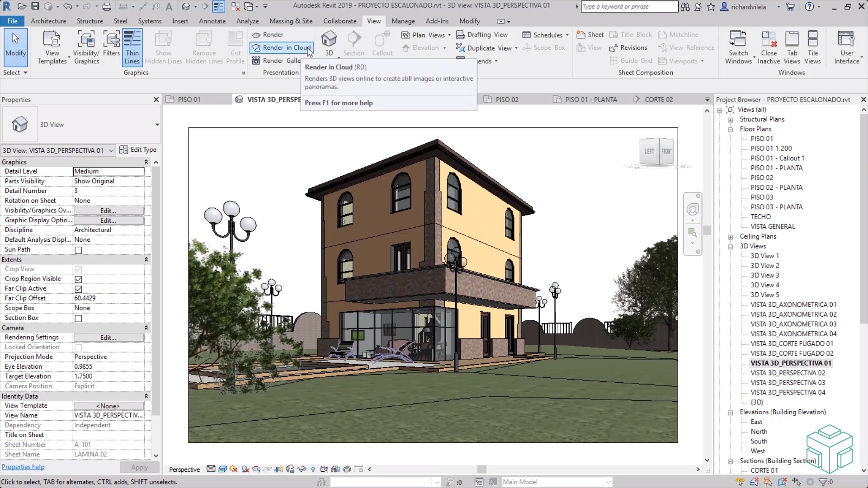This screenshot has height=488, width=868.
Task: Toggle Crop Region Visible checkbox
Action: pyautogui.click(x=78, y=279)
